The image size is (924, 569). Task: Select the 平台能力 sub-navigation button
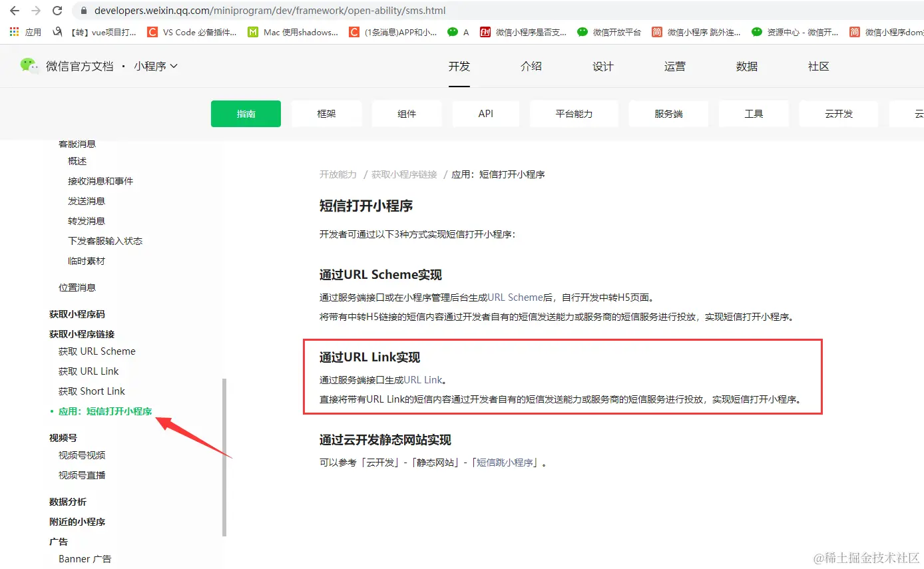point(574,114)
